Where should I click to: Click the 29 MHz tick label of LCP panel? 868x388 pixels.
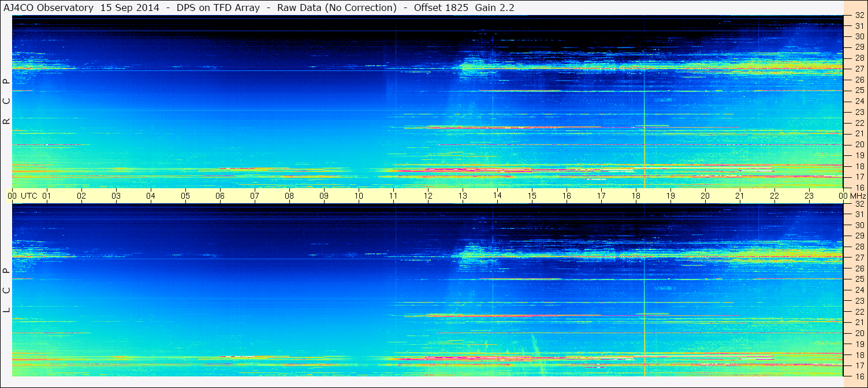[x=859, y=236]
